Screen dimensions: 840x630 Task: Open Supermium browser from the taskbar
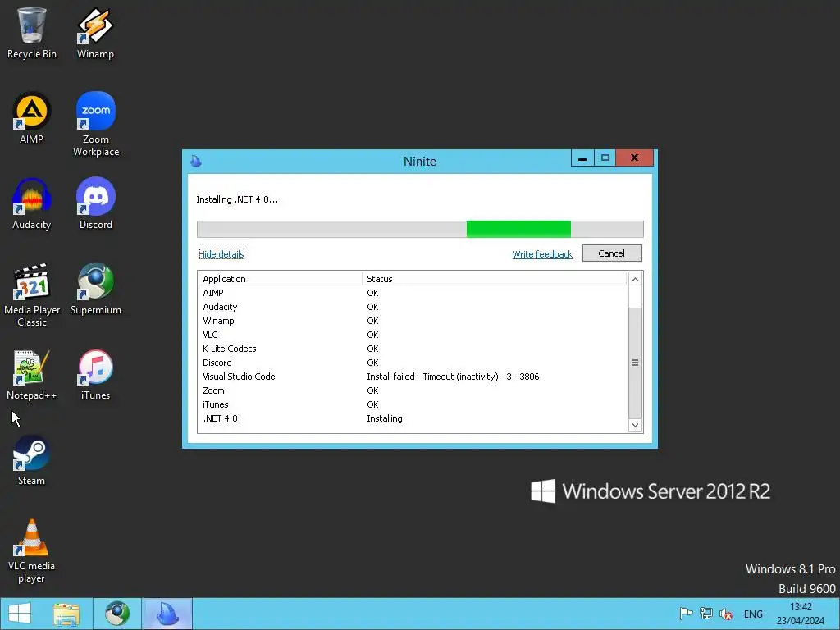[x=116, y=614]
